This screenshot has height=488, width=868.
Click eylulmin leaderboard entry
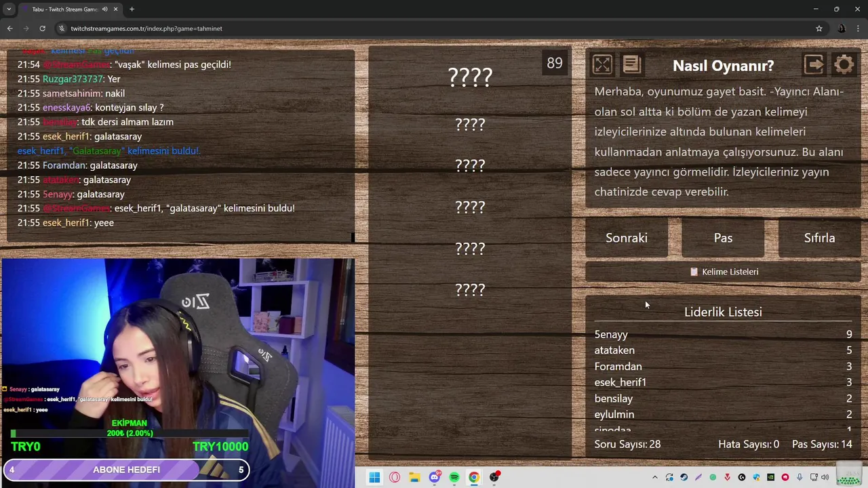click(614, 414)
